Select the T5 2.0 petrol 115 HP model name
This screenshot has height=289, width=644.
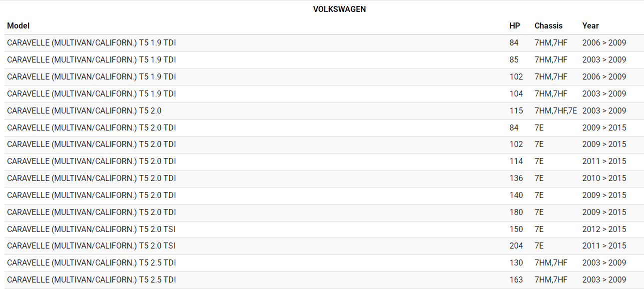click(x=84, y=110)
